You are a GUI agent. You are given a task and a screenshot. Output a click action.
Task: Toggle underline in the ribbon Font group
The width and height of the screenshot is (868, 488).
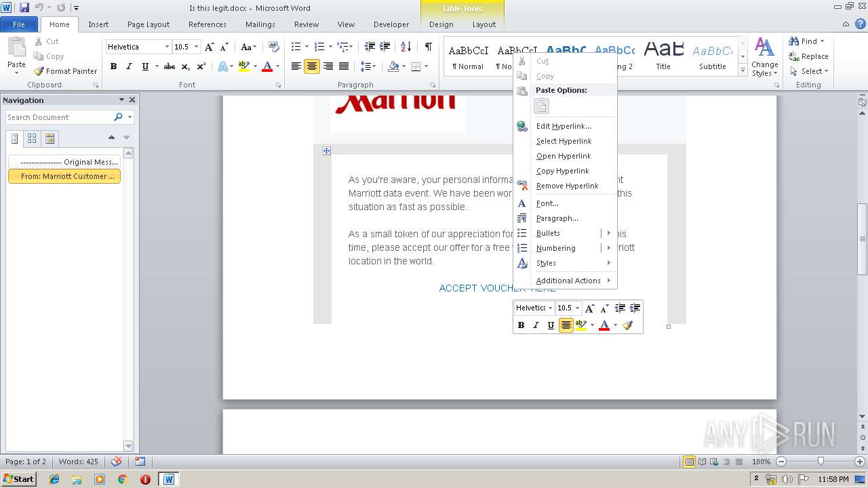click(x=145, y=66)
